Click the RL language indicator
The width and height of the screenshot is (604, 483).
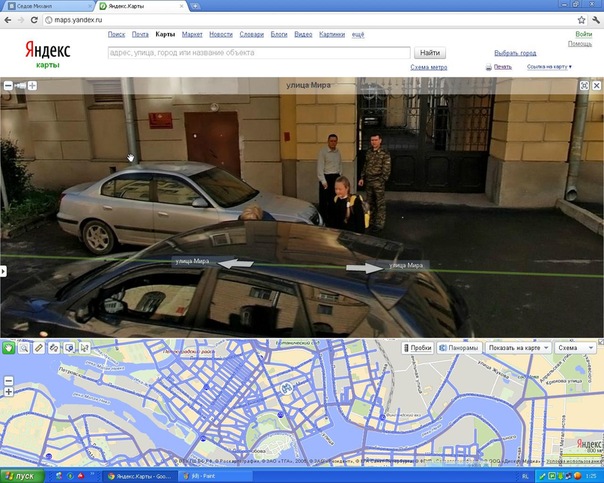pos(525,476)
